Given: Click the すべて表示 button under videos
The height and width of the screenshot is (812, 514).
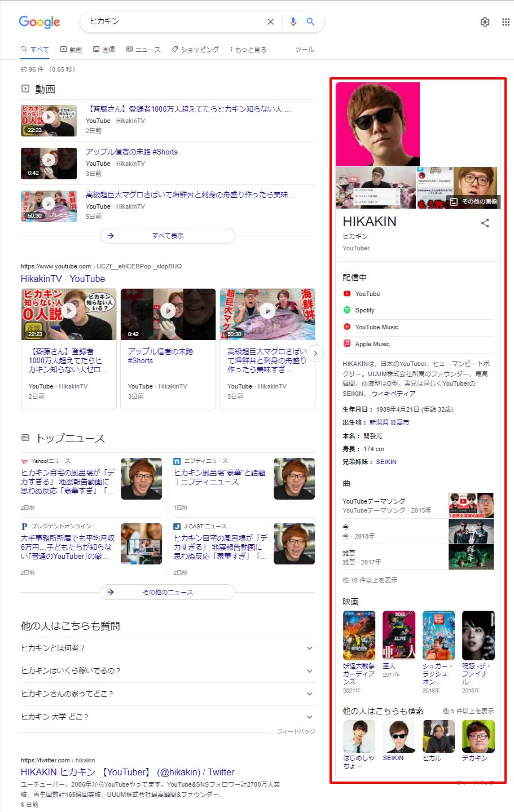Looking at the screenshot, I should (168, 236).
